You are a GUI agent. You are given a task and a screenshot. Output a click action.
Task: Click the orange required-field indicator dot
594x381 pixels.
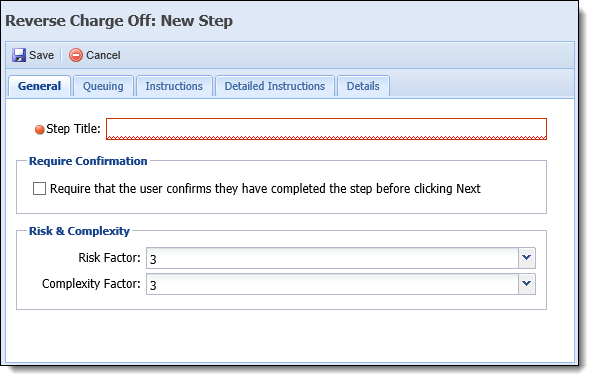(39, 130)
